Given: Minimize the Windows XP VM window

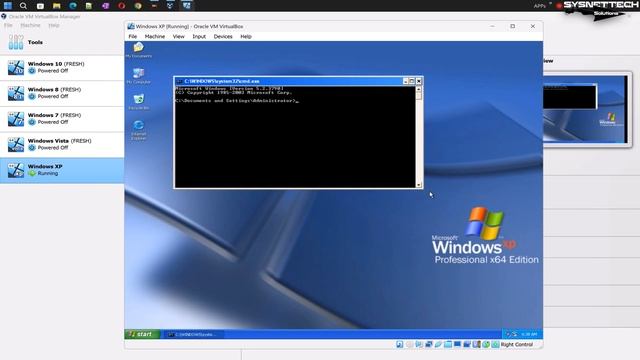Looking at the screenshot, I should pos(492,26).
